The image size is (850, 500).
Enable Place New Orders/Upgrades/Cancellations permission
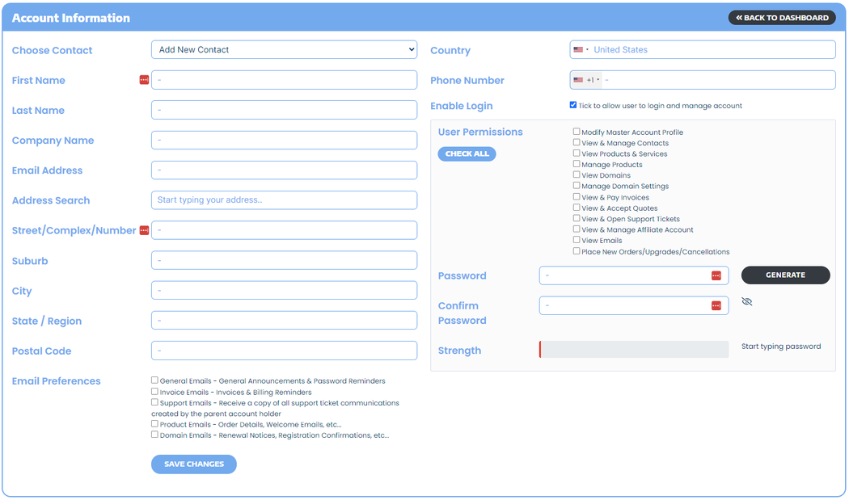pos(577,252)
